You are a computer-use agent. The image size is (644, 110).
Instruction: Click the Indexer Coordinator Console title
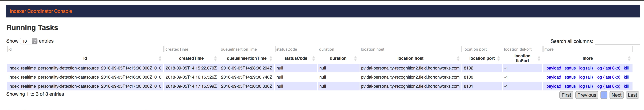click(41, 11)
